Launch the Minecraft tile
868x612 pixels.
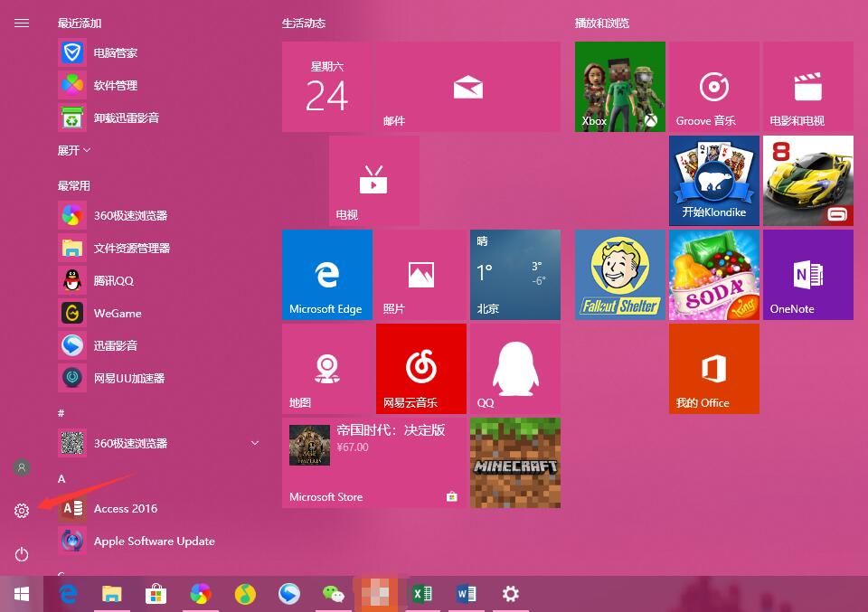point(514,462)
